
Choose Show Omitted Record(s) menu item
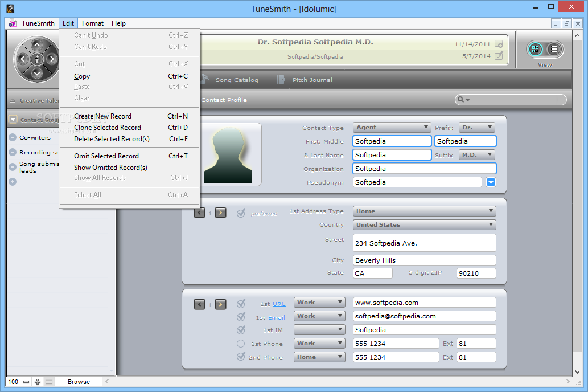coord(129,168)
